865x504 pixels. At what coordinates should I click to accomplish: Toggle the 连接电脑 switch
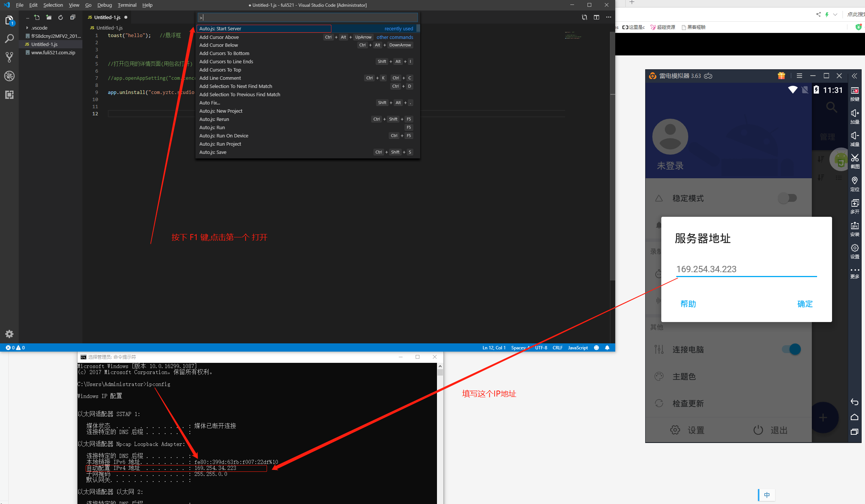tap(791, 349)
